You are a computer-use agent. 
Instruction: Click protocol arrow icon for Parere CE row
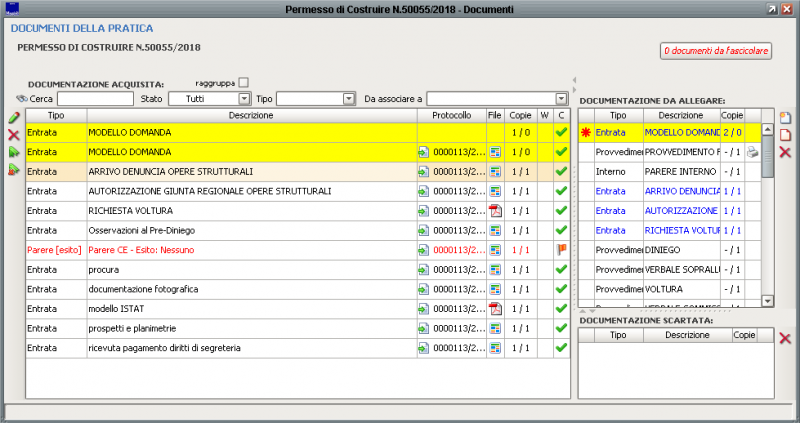point(423,250)
